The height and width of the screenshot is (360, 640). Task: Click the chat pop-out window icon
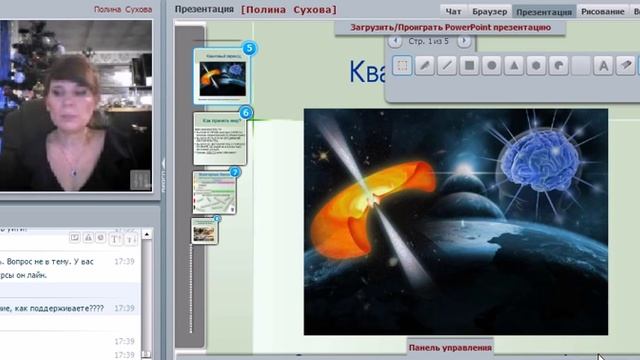(75, 237)
